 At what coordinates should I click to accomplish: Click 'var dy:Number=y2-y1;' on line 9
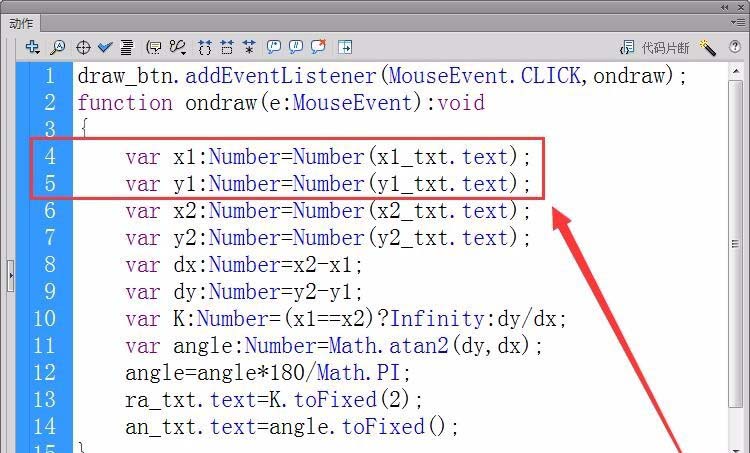(244, 292)
